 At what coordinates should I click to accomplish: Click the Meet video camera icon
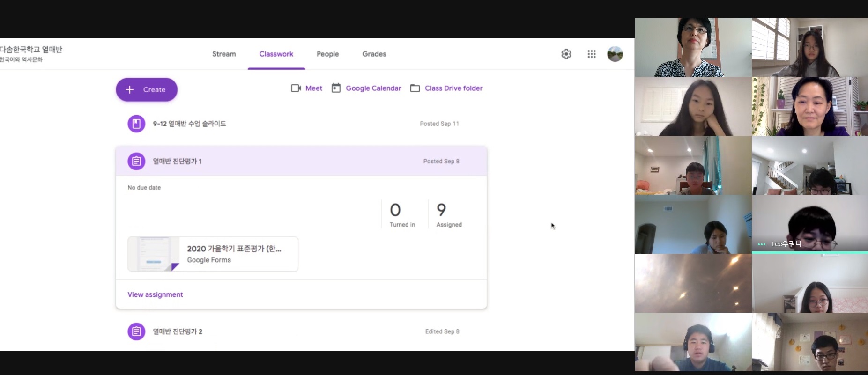click(x=296, y=88)
